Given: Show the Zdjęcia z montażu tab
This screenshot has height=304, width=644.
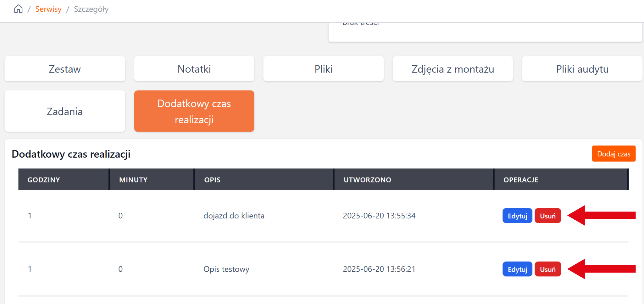Looking at the screenshot, I should point(452,69).
